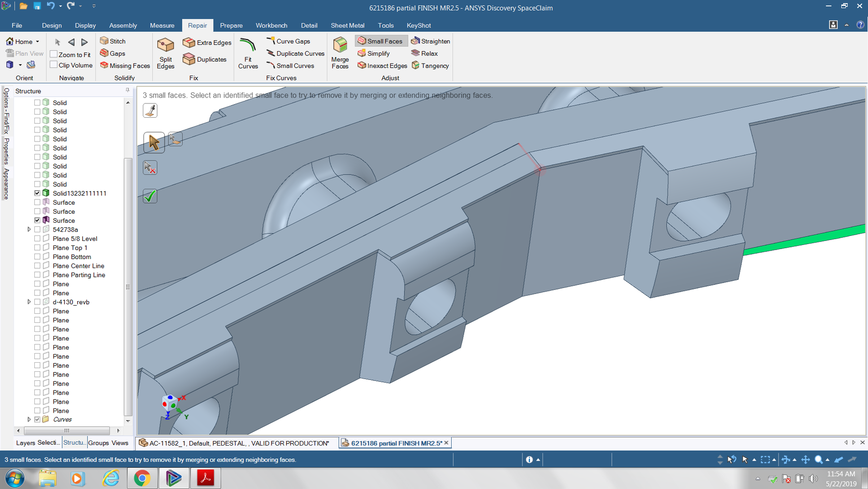Open the Sheet Metal ribbon tab

click(347, 25)
